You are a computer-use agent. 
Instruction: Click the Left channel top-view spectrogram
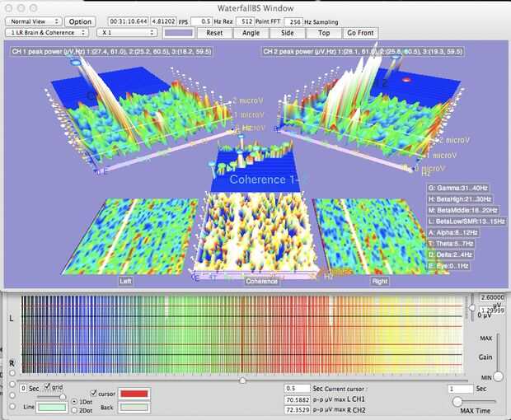pyautogui.click(x=130, y=236)
